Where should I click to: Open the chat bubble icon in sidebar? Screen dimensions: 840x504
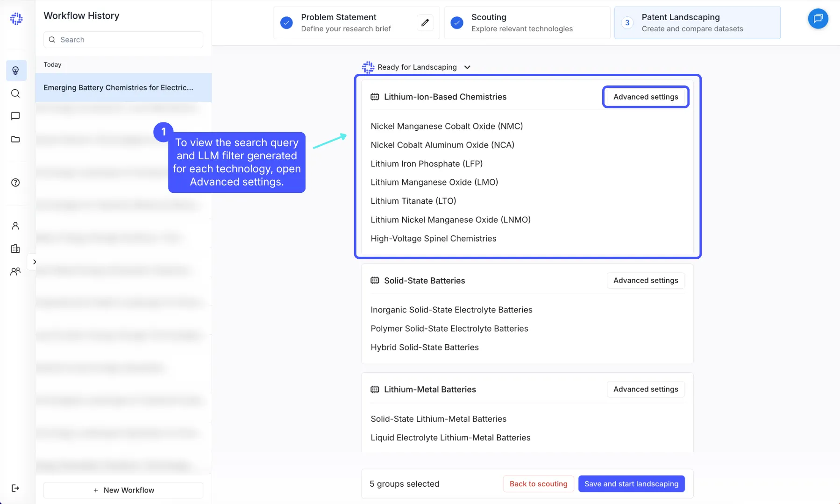click(15, 116)
